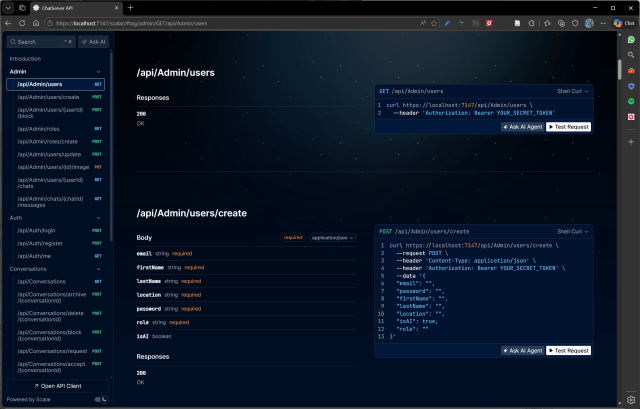Open Shell Curl dropdown for POST users/create

(x=573, y=231)
